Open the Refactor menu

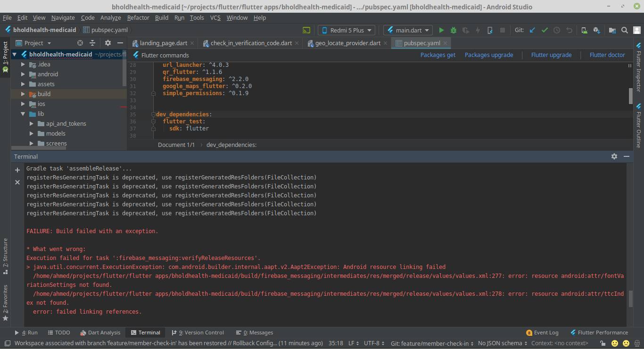click(x=138, y=17)
